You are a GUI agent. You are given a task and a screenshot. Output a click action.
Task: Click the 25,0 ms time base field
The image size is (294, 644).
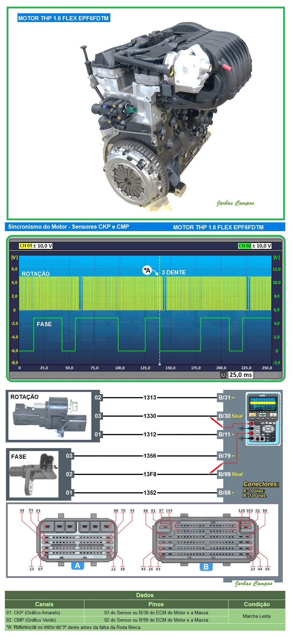coord(240,375)
